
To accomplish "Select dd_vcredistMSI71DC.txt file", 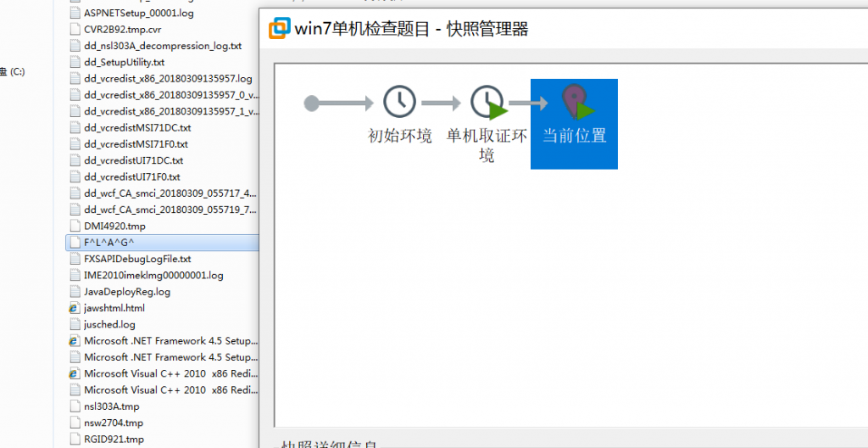I will [x=162, y=127].
